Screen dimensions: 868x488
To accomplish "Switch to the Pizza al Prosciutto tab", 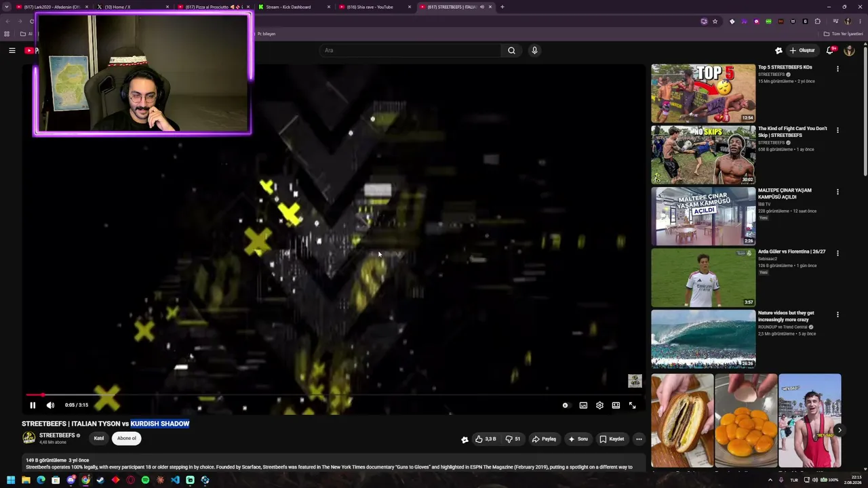I will click(x=214, y=7).
